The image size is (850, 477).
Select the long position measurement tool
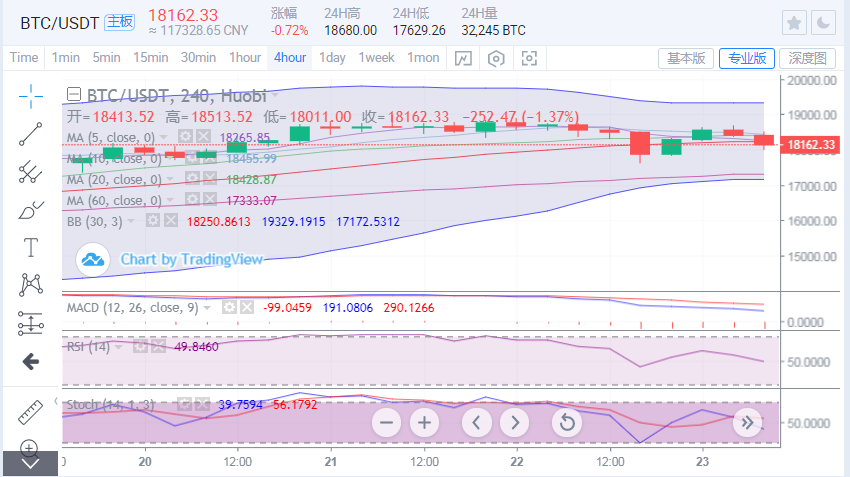point(31,323)
